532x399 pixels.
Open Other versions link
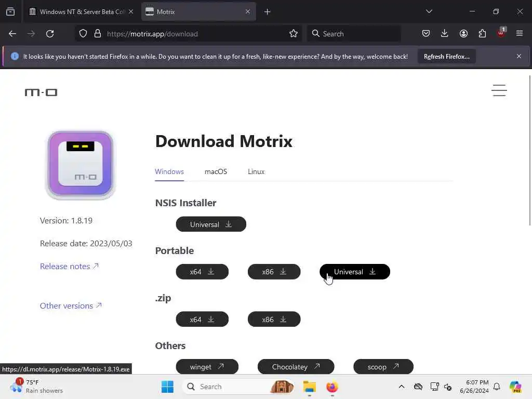coord(71,305)
